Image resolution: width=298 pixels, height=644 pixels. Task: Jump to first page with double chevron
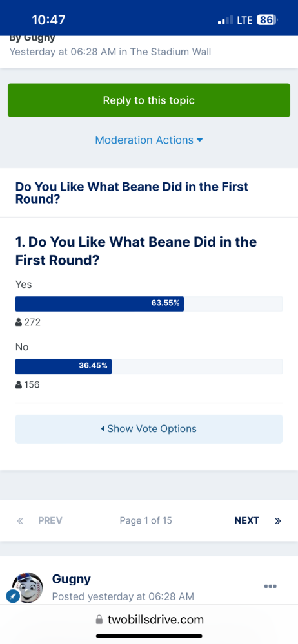[x=20, y=521]
